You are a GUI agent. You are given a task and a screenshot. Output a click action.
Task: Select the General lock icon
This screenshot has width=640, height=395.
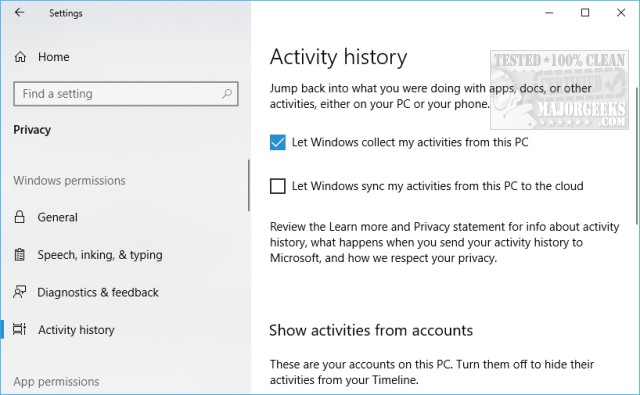pyautogui.click(x=20, y=217)
